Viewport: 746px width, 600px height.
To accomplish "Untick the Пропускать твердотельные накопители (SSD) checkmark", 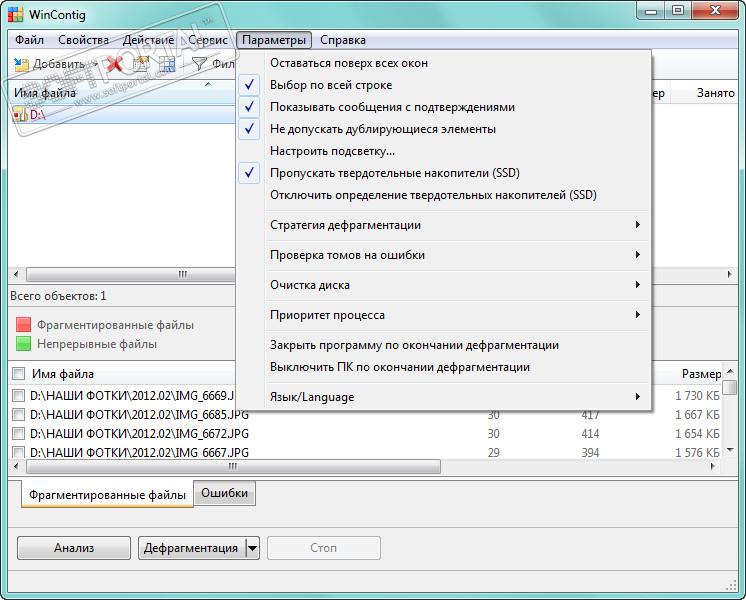I will (x=249, y=173).
